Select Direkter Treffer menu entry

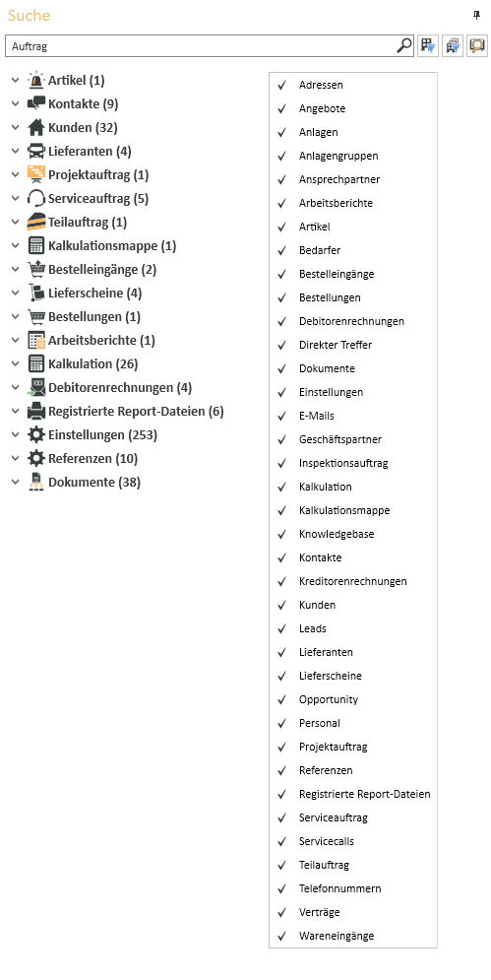353,345
